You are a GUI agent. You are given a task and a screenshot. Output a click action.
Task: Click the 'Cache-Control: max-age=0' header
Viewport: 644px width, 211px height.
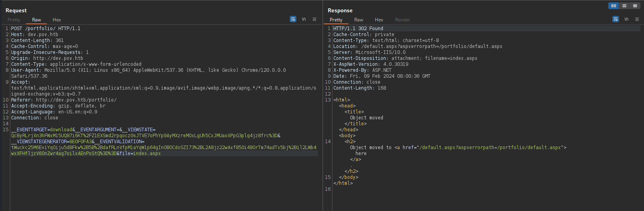click(x=44, y=46)
